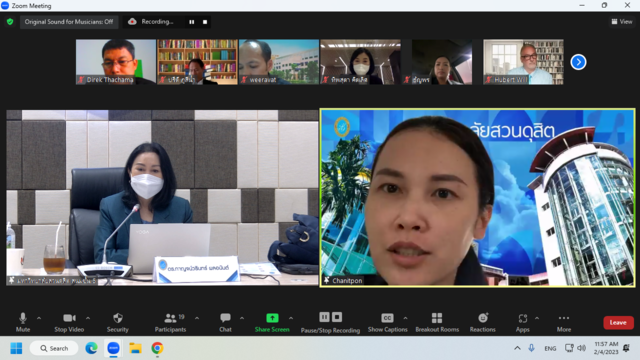Open clock showing 11:57 AM
640x360 pixels.
pos(606,348)
